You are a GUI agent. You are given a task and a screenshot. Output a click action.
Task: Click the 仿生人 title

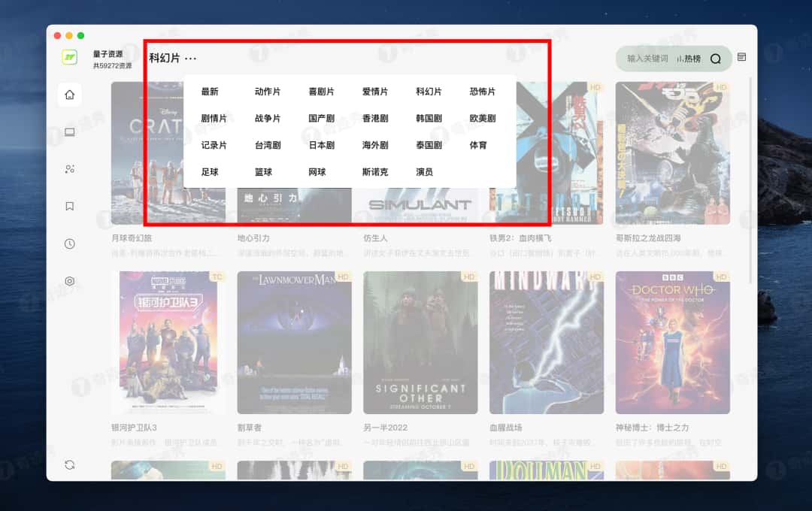click(x=375, y=238)
